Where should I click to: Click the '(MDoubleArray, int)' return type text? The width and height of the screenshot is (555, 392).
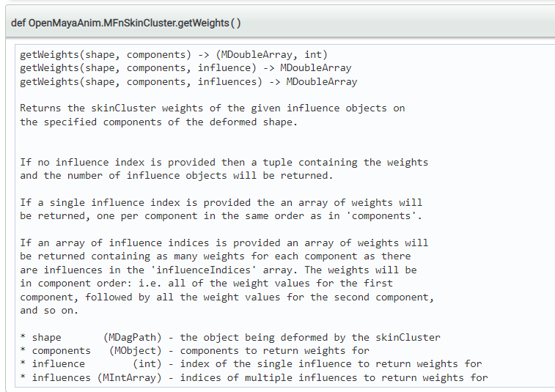click(x=271, y=55)
